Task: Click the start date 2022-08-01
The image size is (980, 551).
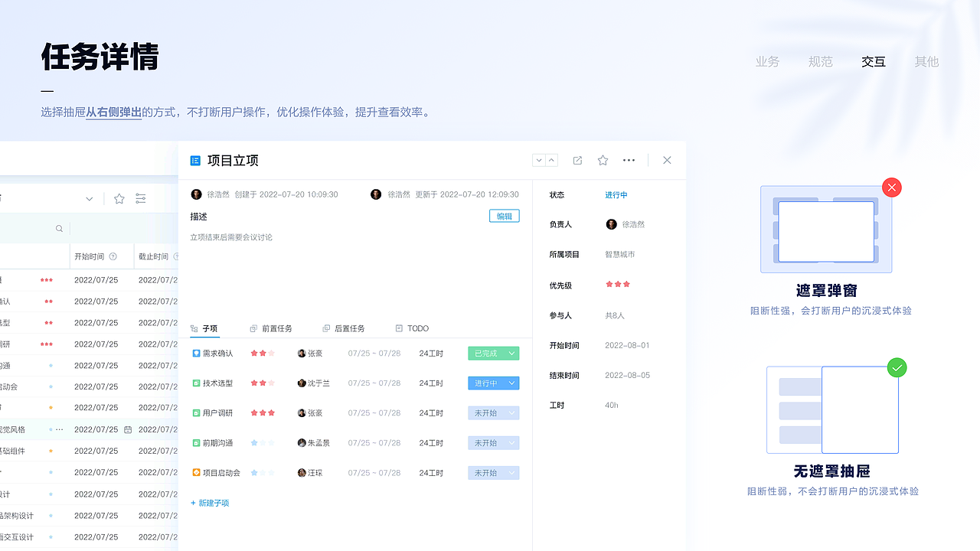Action: (627, 345)
